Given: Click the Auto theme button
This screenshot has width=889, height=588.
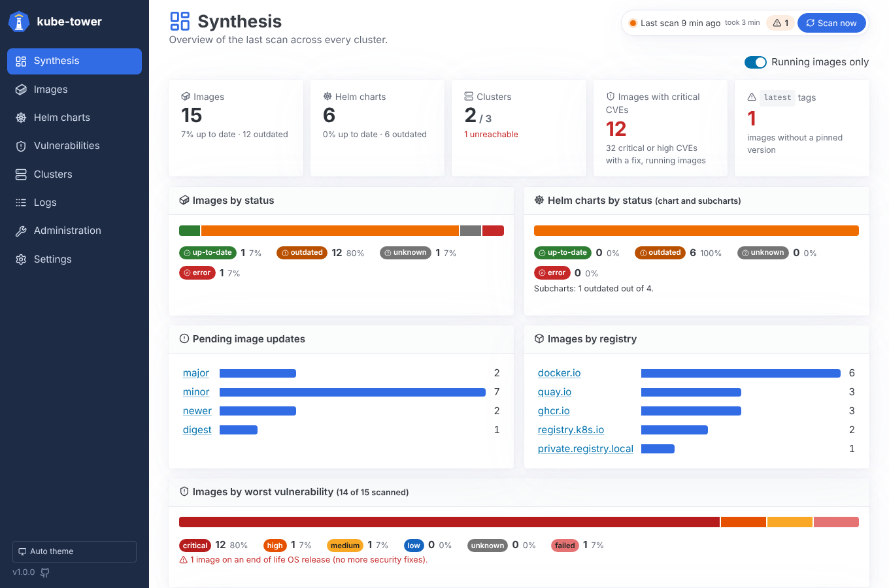Looking at the screenshot, I should point(75,551).
